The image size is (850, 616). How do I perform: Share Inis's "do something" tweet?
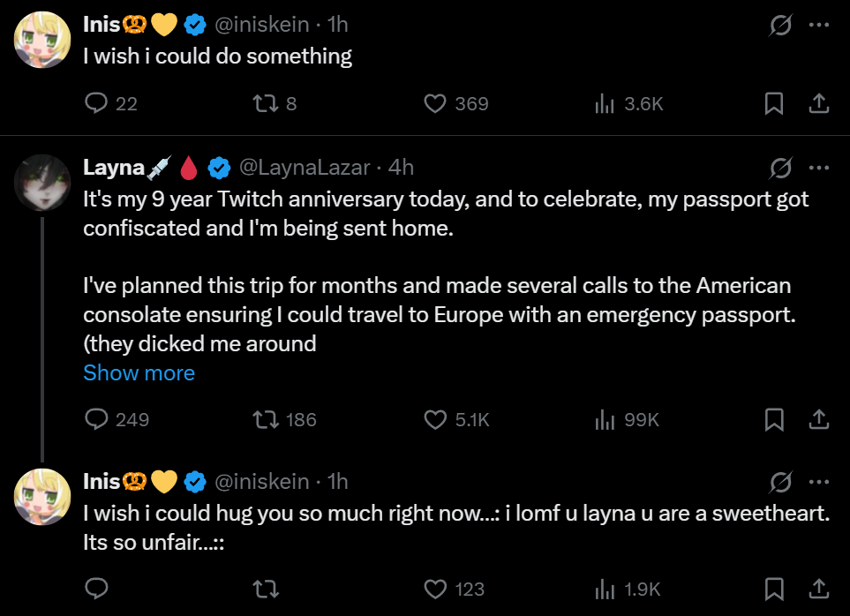coord(818,104)
